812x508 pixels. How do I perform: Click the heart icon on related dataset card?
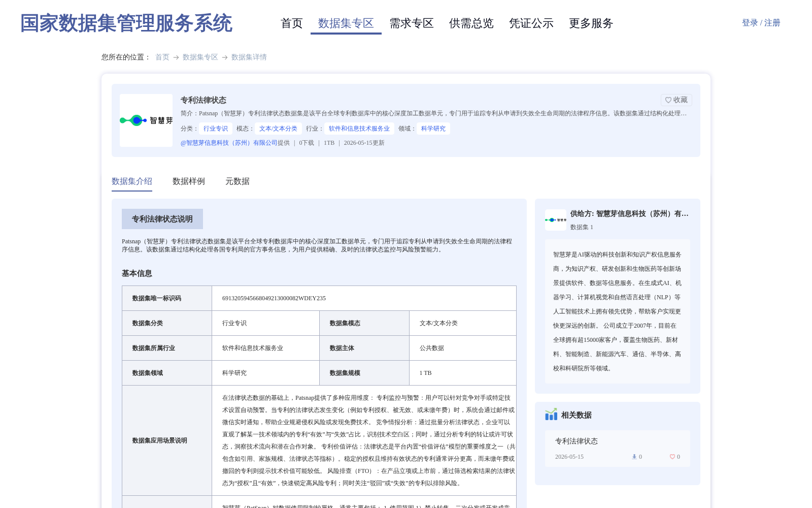[672, 457]
